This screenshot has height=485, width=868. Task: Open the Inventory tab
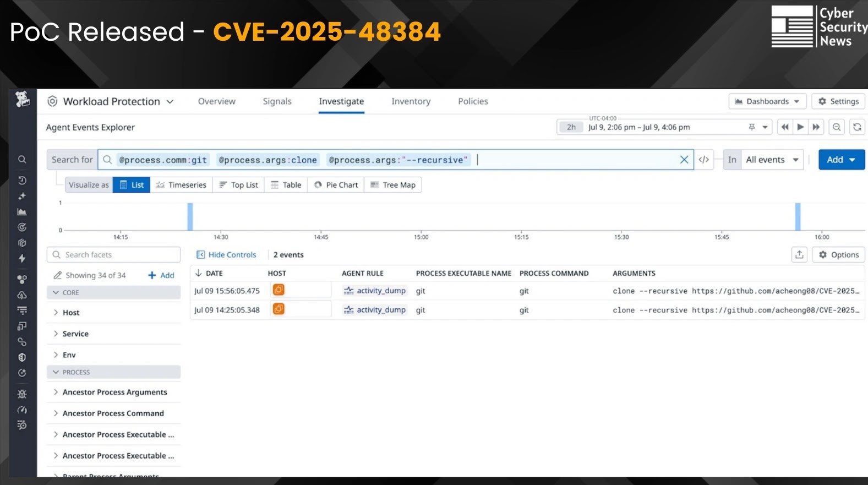411,101
